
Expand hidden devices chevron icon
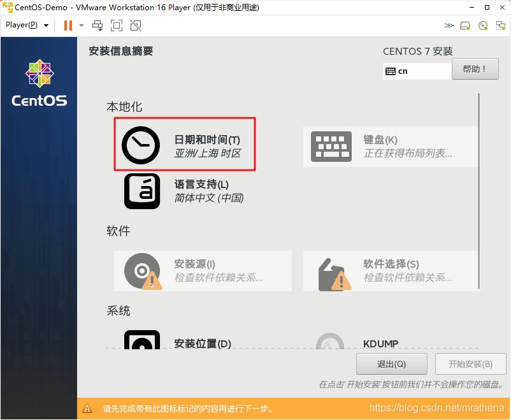(x=449, y=25)
